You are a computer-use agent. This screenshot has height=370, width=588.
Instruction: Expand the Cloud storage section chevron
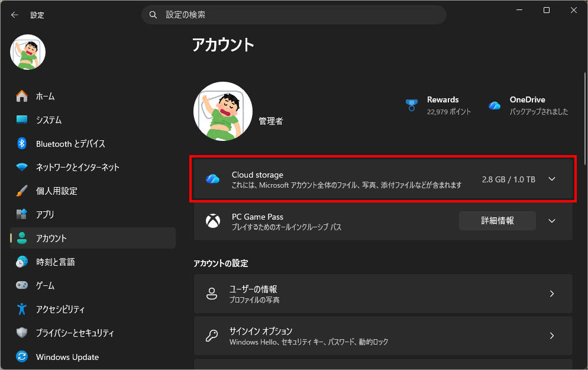coord(552,179)
